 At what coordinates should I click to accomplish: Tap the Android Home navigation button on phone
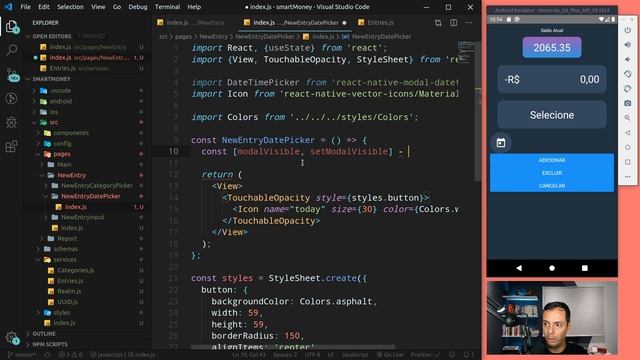pos(552,268)
